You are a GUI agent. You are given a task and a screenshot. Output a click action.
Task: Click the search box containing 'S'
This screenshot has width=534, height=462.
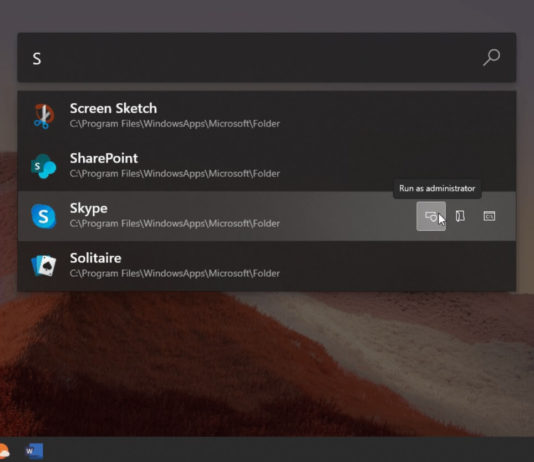[x=267, y=58]
